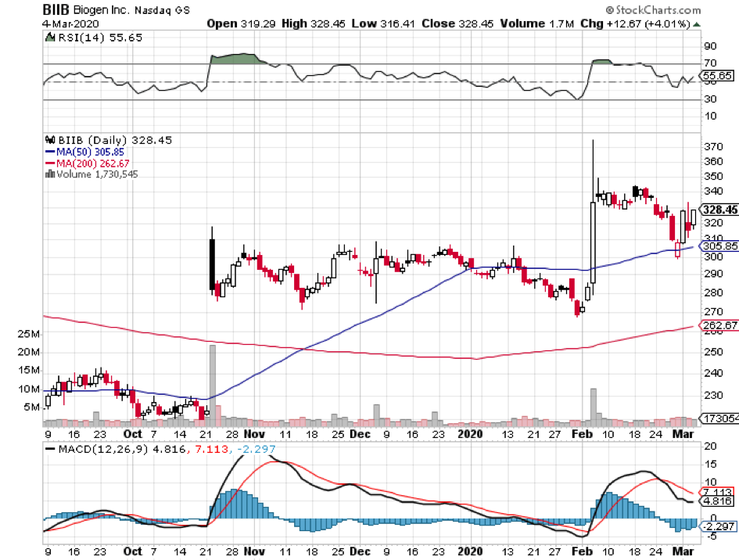The width and height of the screenshot is (739, 560).
Task: Click the red MA(200) legend line marker
Action: point(51,163)
